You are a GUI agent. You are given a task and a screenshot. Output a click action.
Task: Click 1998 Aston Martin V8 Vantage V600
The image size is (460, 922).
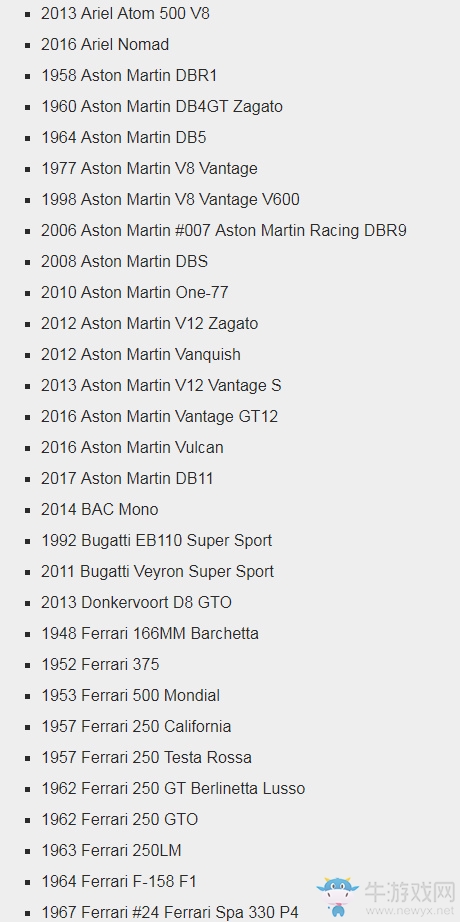[x=171, y=199]
